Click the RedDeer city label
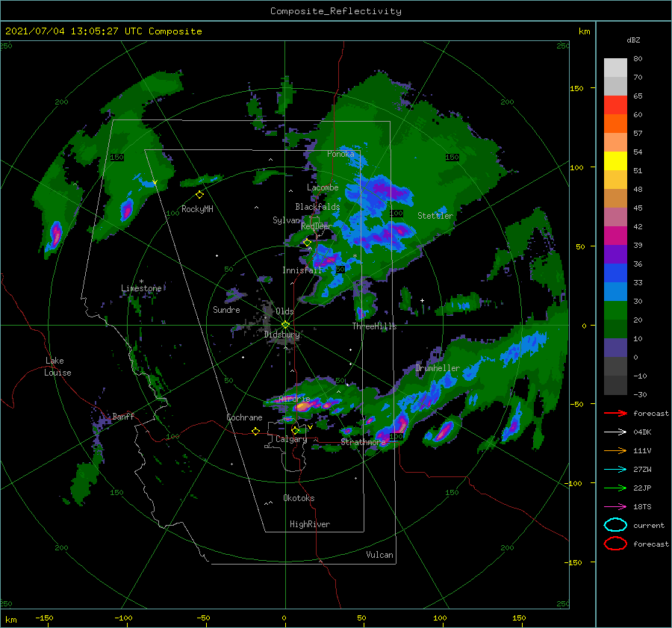Screen dimensions: 672x628 (317, 226)
